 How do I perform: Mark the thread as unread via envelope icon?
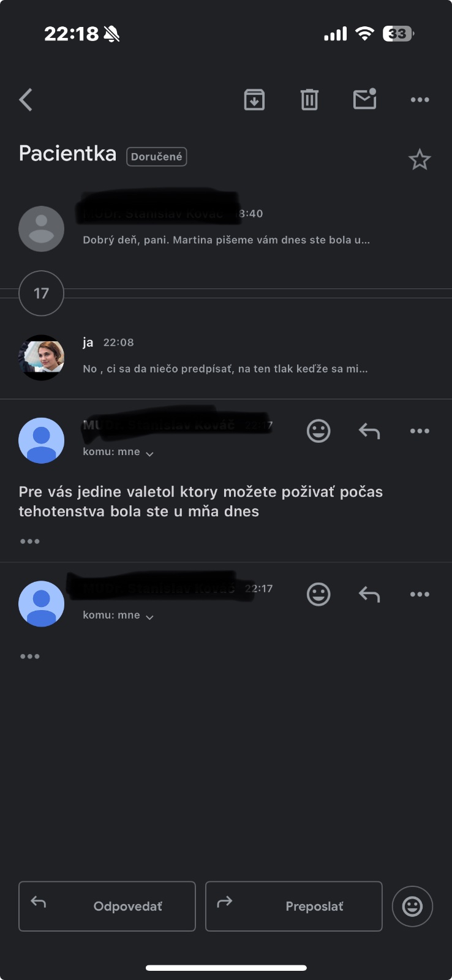365,99
